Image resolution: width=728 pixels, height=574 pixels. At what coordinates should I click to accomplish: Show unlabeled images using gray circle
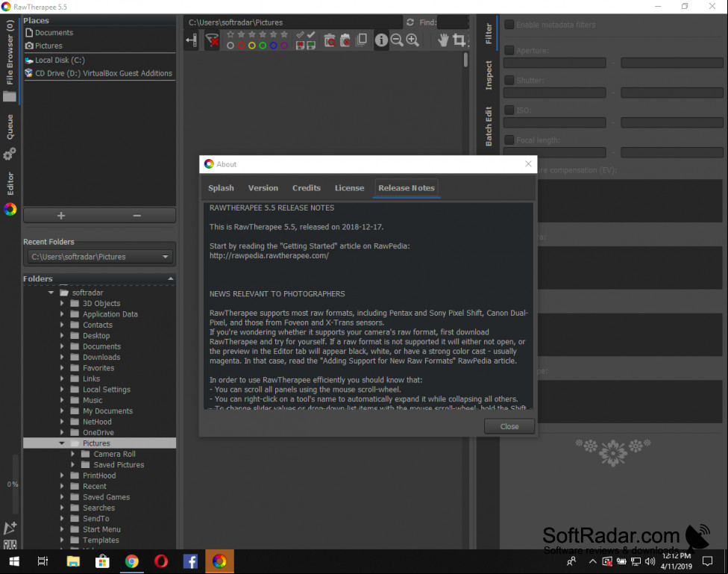click(x=230, y=46)
